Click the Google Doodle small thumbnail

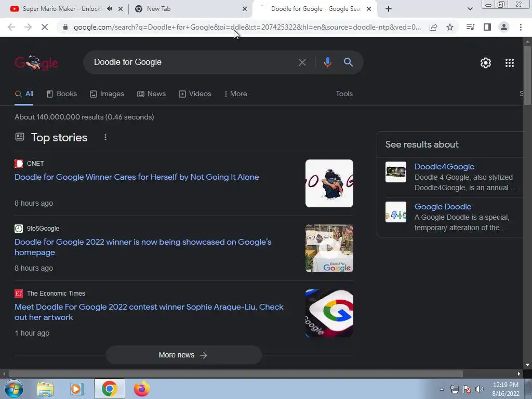395,212
